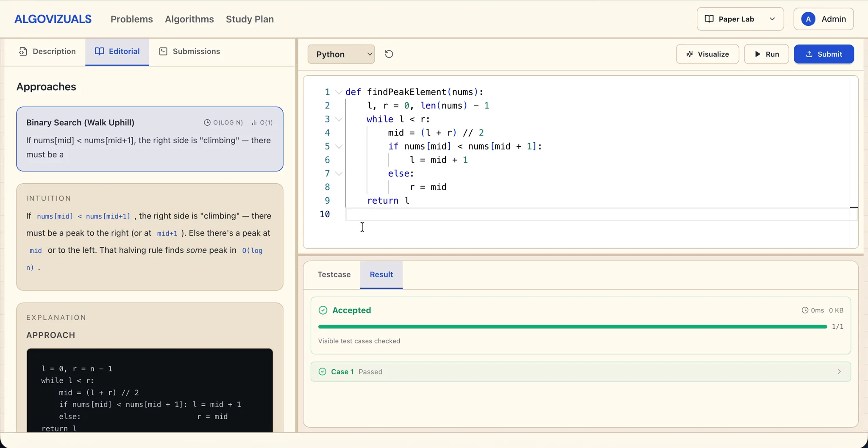Click the Approaches heading
868x448 pixels.
pyautogui.click(x=46, y=87)
